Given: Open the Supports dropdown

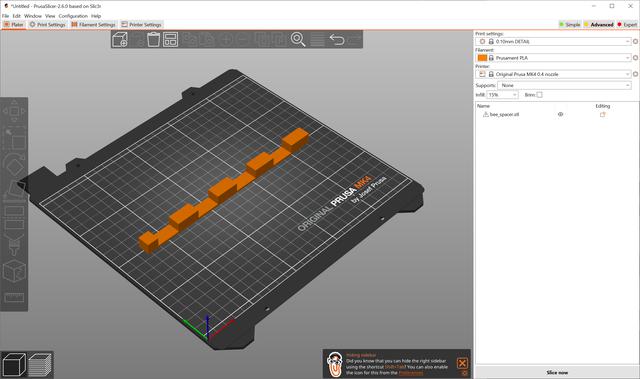Looking at the screenshot, I should click(564, 86).
